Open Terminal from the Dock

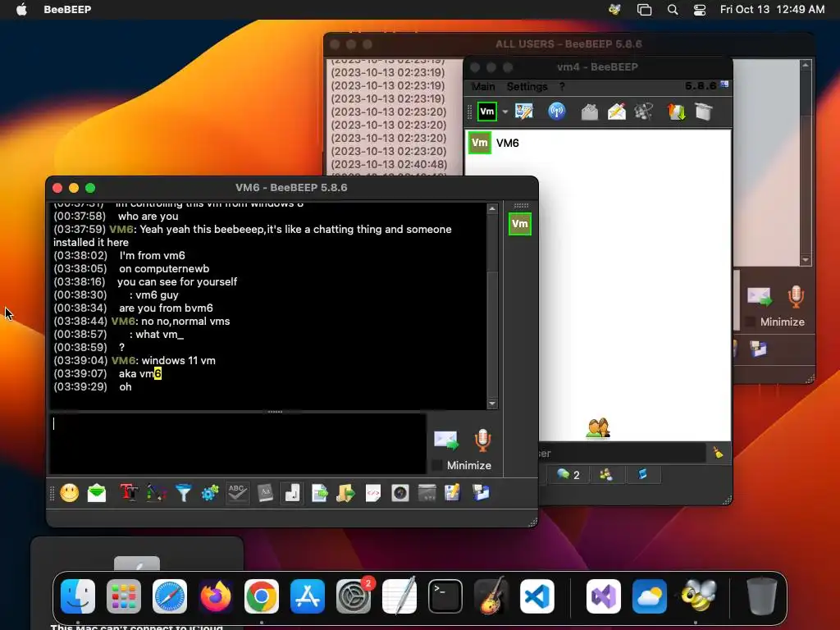(x=445, y=596)
